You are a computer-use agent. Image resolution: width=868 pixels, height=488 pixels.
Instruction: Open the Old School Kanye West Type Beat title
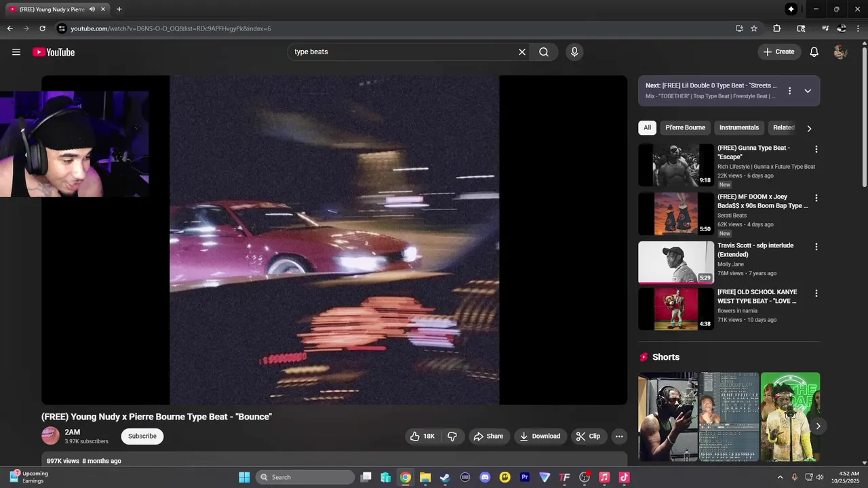pyautogui.click(x=757, y=297)
